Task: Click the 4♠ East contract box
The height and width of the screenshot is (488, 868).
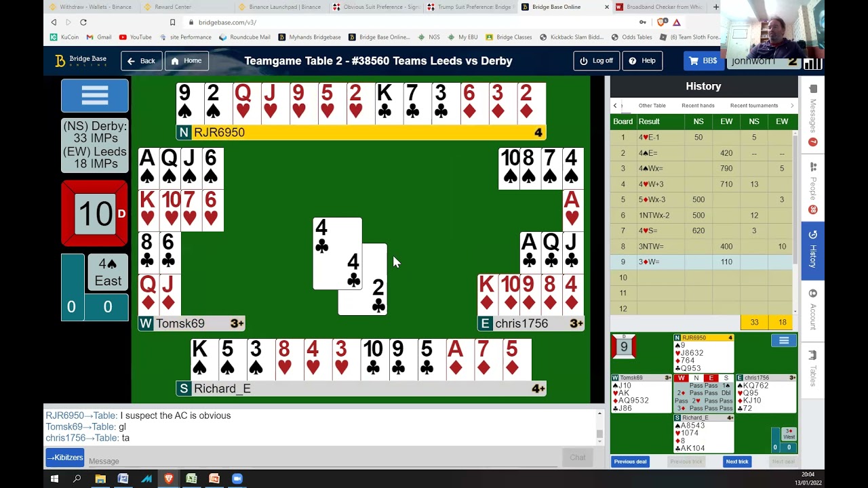Action: pos(107,272)
